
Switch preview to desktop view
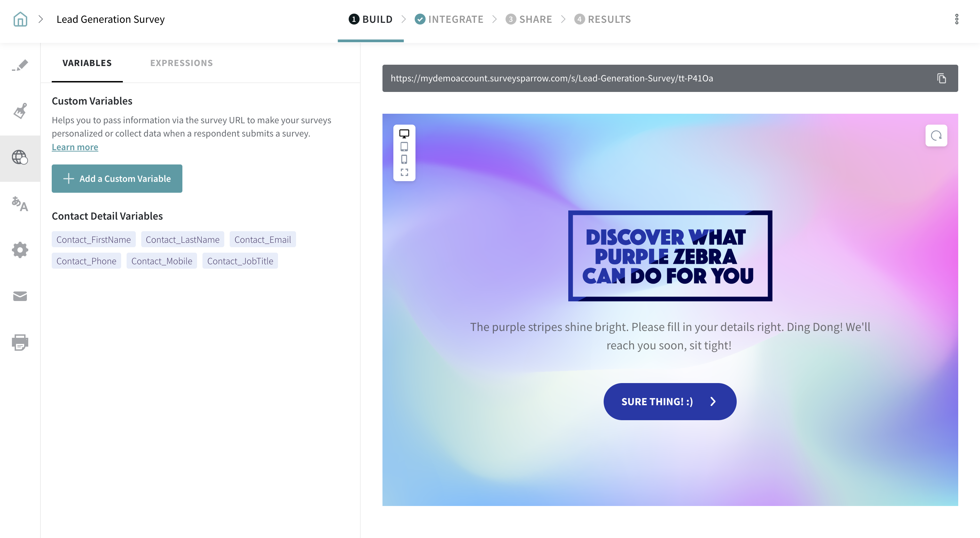(x=404, y=133)
